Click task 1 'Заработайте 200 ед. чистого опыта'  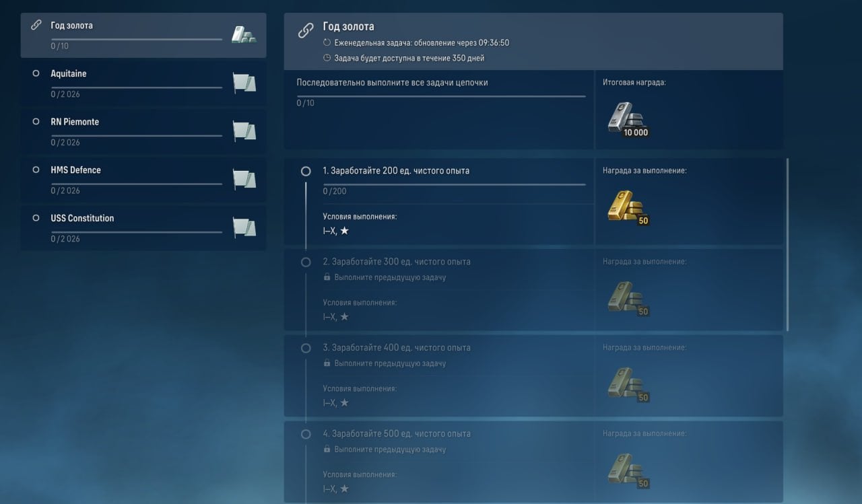[x=396, y=171]
